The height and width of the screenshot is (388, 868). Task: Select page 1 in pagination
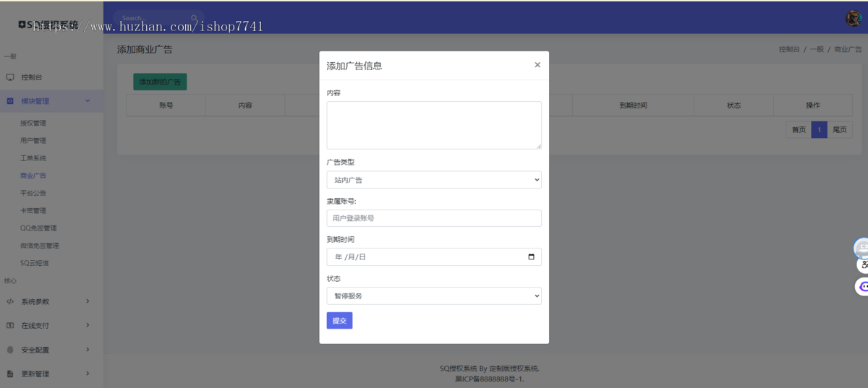[x=819, y=130]
